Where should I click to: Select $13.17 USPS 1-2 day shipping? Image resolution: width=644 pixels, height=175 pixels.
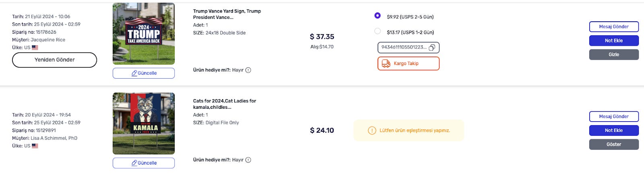378,31
